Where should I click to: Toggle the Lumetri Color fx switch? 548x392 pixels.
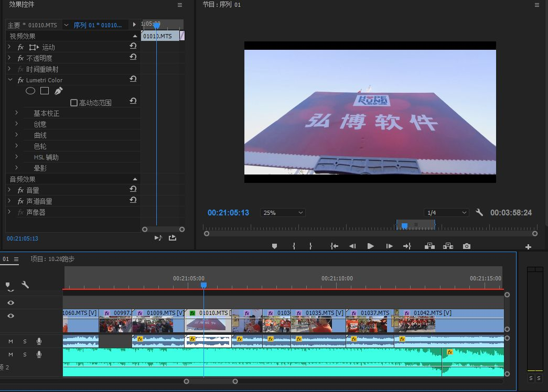click(20, 80)
